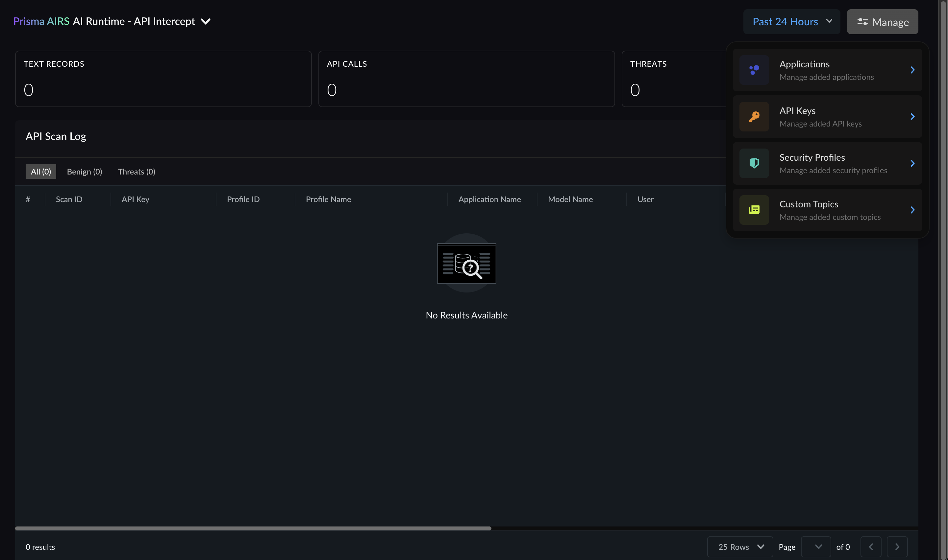Open the Past 24 Hours time range dropdown

pyautogui.click(x=791, y=22)
